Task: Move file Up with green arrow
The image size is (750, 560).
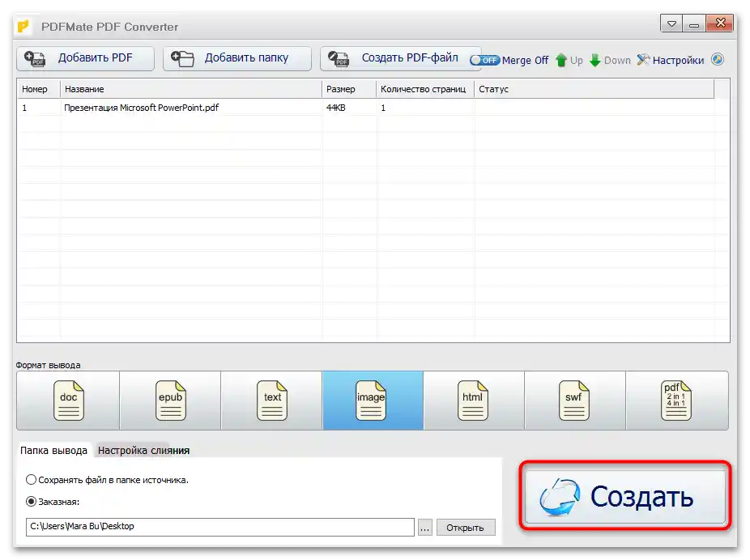Action: [569, 60]
